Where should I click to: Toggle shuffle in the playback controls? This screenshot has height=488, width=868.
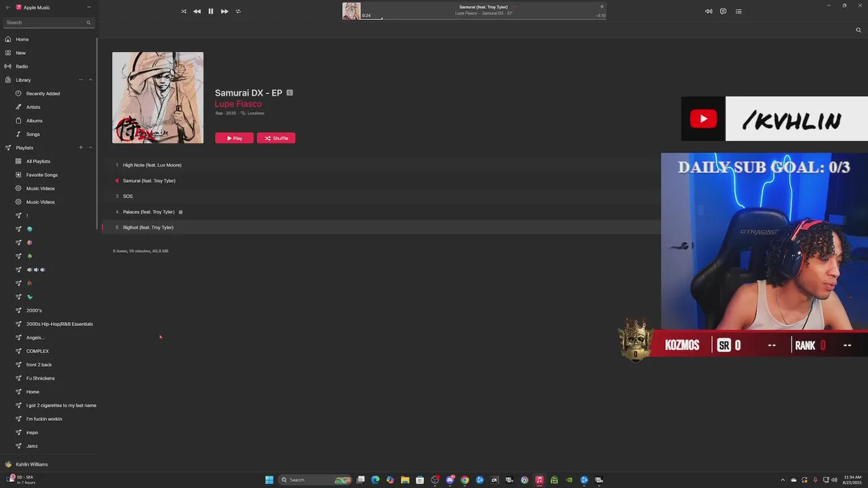(184, 12)
